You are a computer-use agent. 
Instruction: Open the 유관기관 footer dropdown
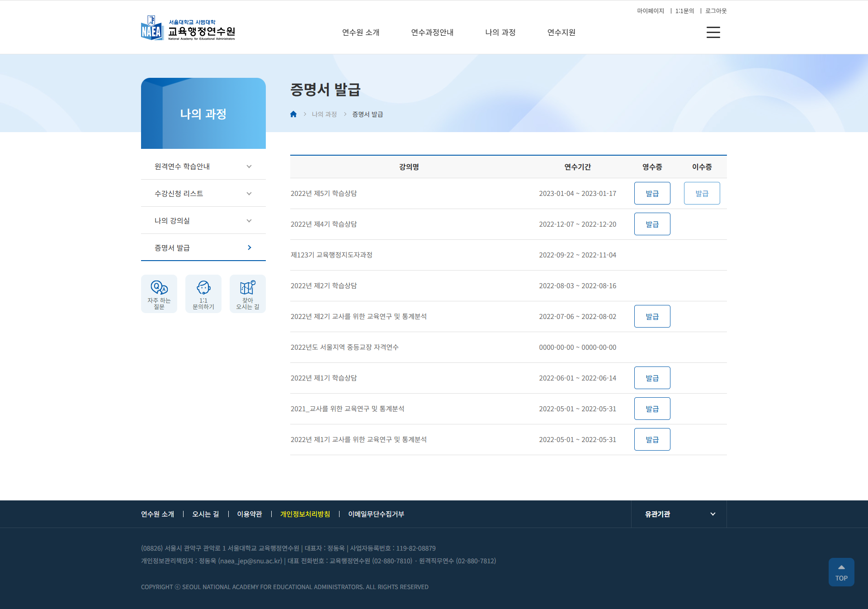point(679,514)
